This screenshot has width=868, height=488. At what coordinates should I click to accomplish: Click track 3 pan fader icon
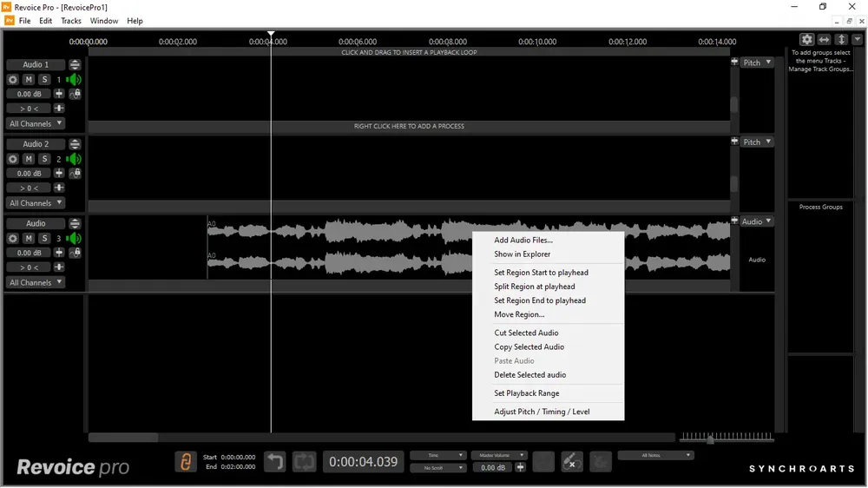pos(59,267)
